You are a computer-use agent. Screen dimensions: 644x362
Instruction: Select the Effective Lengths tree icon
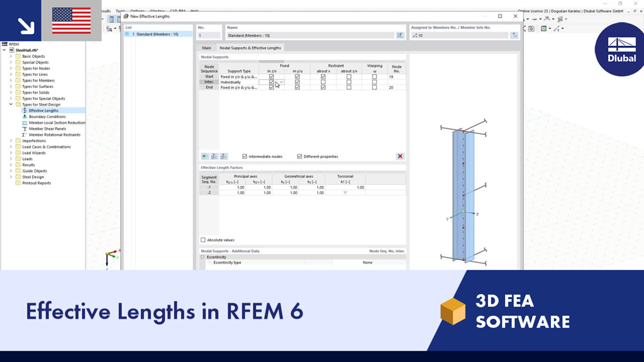25,111
